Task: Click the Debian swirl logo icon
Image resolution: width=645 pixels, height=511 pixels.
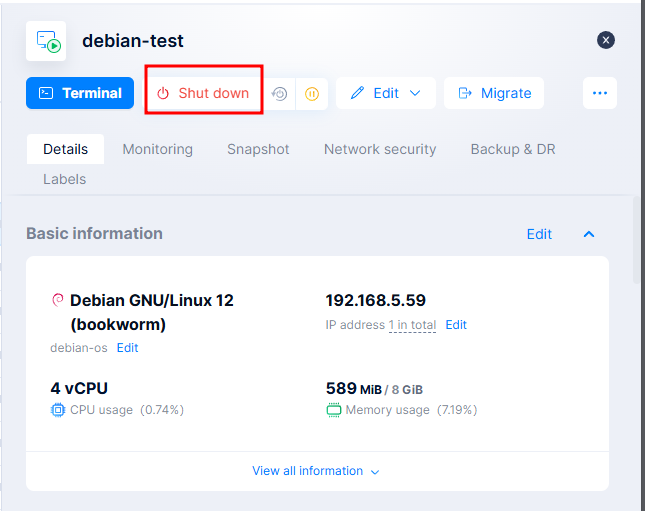Action: (57, 300)
